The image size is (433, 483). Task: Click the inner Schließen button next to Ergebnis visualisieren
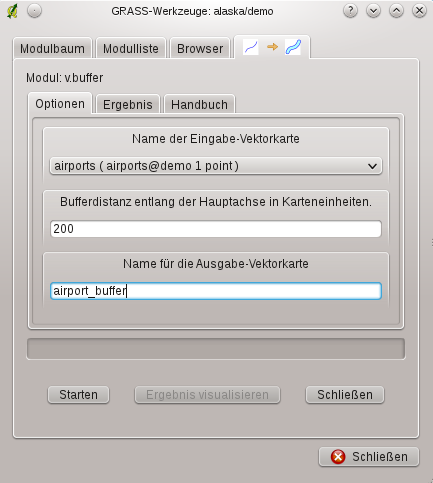[345, 395]
